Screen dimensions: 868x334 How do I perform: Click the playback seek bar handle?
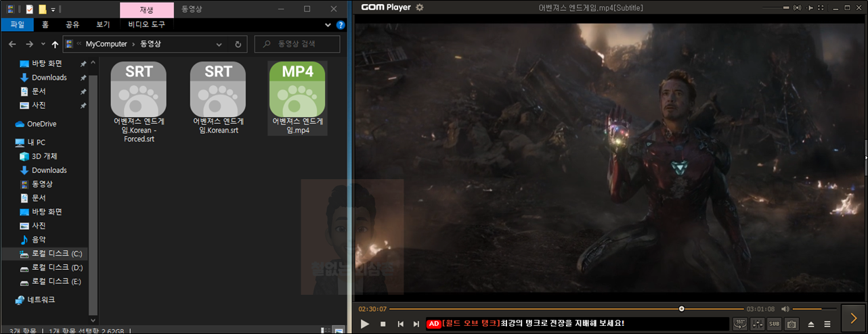681,308
